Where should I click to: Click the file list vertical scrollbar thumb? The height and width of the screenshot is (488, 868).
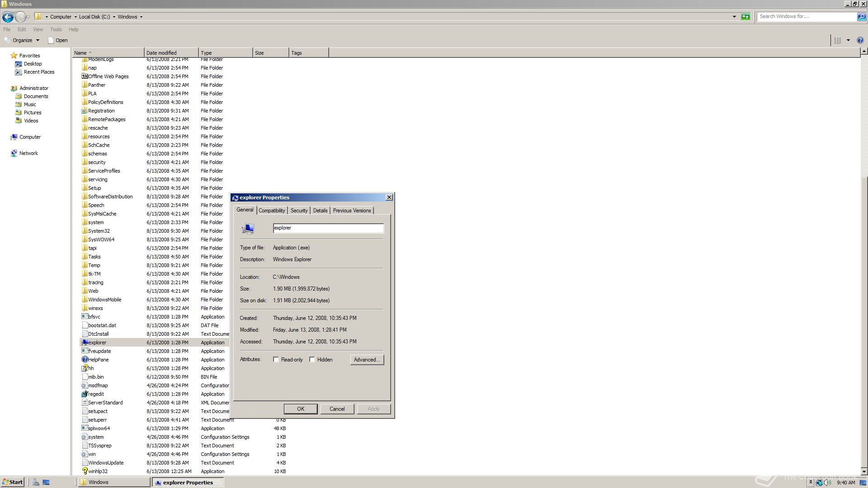pyautogui.click(x=863, y=322)
